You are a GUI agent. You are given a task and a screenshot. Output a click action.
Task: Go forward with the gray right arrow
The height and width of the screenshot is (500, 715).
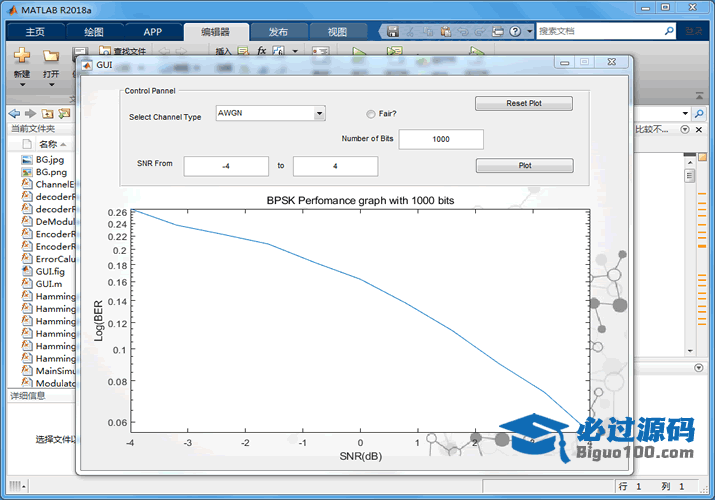pos(30,113)
